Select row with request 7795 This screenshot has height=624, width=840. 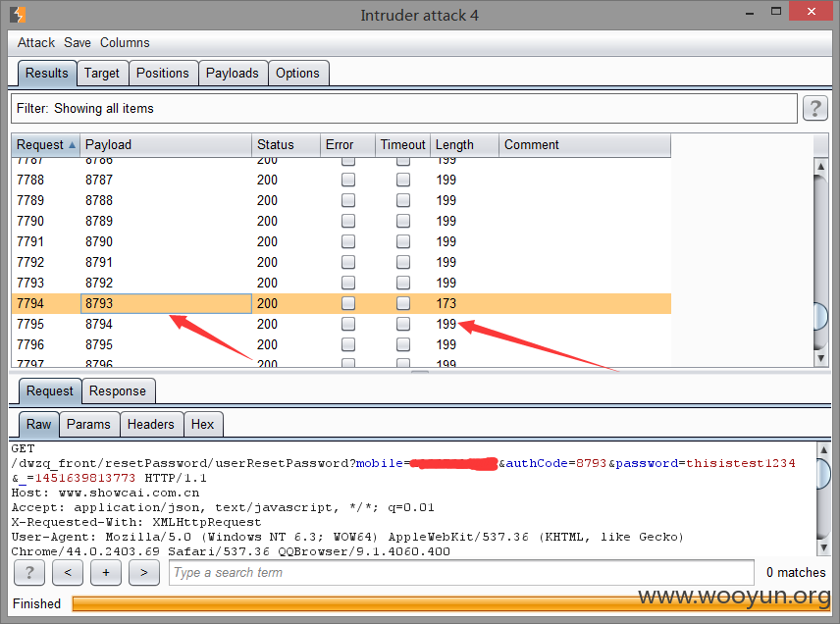coord(341,324)
